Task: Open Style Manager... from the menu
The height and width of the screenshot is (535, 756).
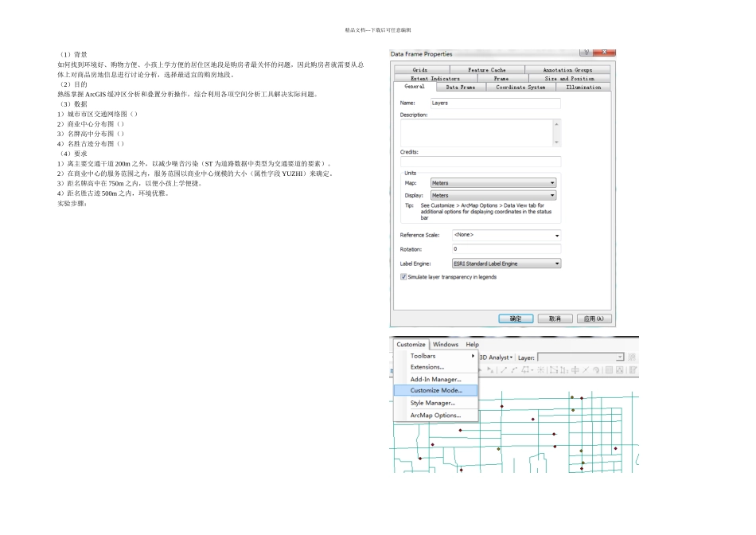Action: pos(436,403)
